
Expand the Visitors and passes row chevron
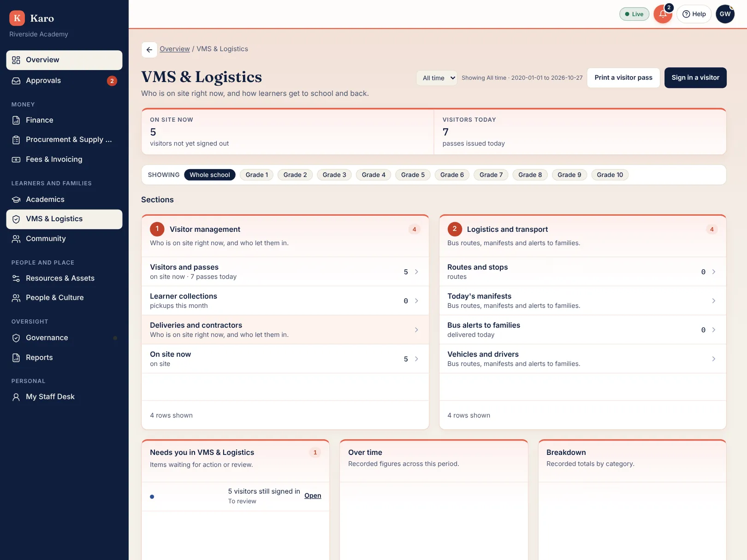(x=416, y=272)
